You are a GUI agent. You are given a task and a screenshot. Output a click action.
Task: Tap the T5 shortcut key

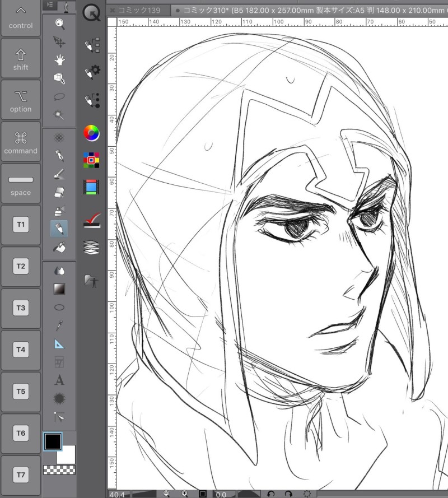[21, 392]
